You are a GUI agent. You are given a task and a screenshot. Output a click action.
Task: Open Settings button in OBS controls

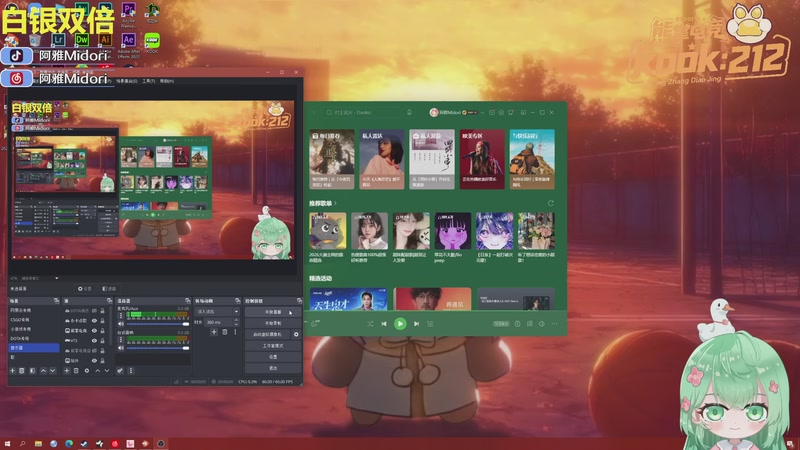click(273, 357)
